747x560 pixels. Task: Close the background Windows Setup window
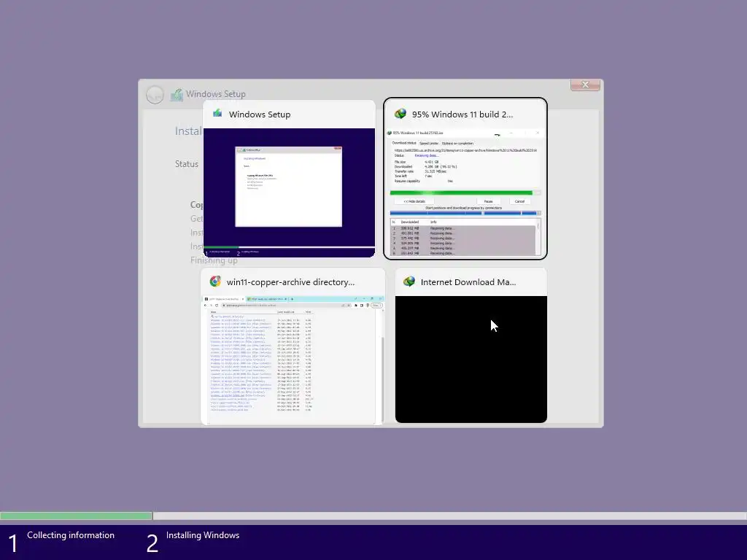585,85
